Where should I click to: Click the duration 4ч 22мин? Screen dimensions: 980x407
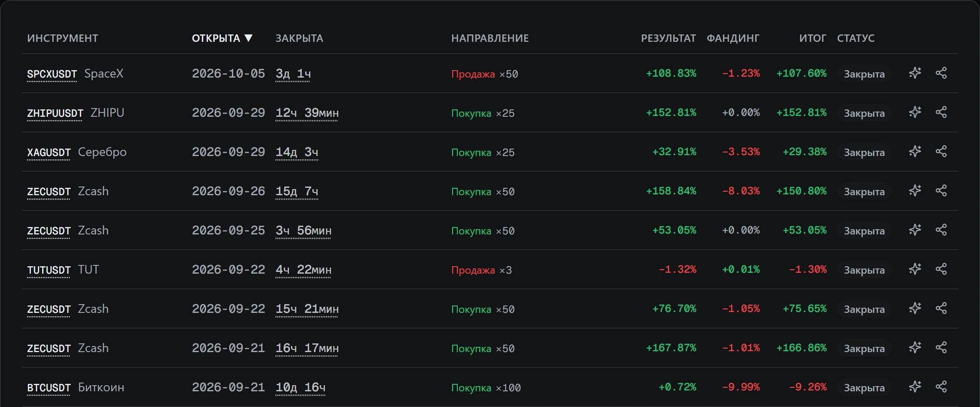tap(303, 270)
